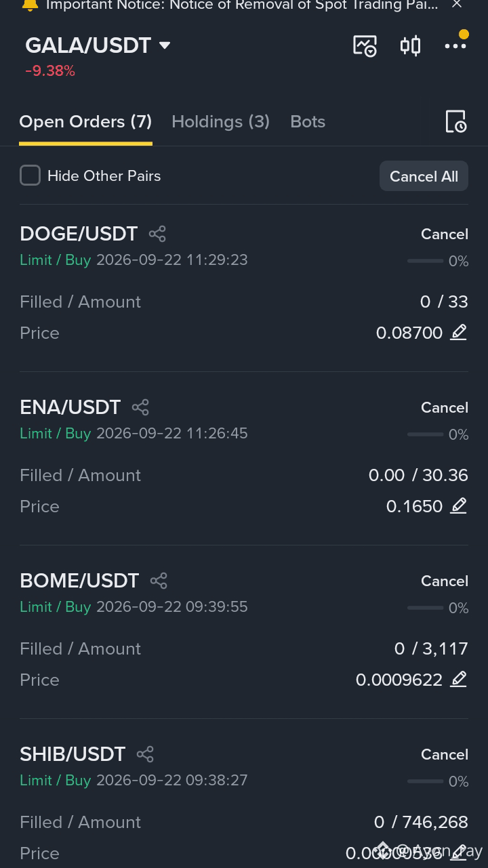488x868 pixels.
Task: Share the ENA/USDT order
Action: [140, 407]
